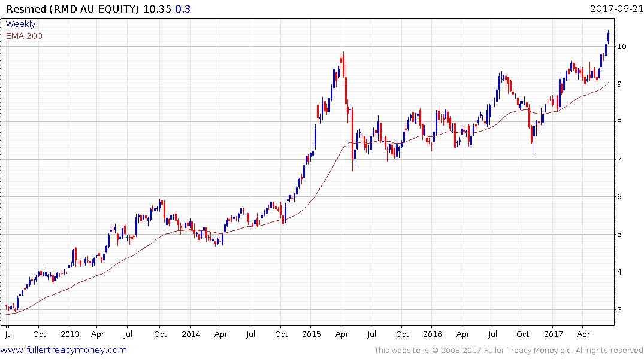The height and width of the screenshot is (359, 644).
Task: Click the x-axis label 2013
Action: 70,334
